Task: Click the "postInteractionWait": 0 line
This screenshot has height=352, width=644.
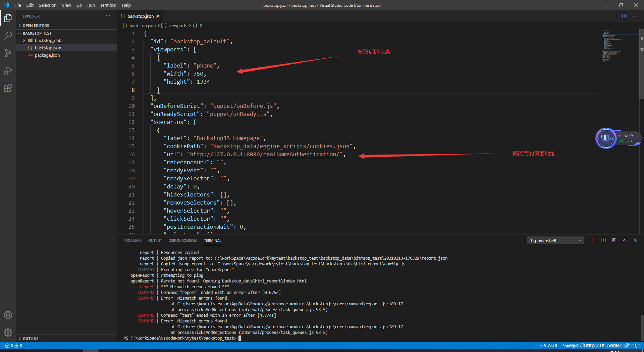Action: (x=205, y=227)
